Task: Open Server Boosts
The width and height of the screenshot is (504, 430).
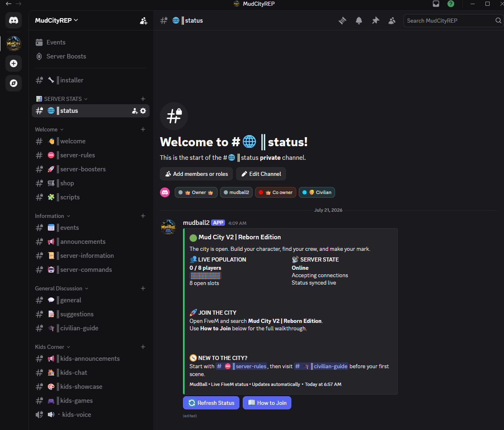Action: point(91,56)
